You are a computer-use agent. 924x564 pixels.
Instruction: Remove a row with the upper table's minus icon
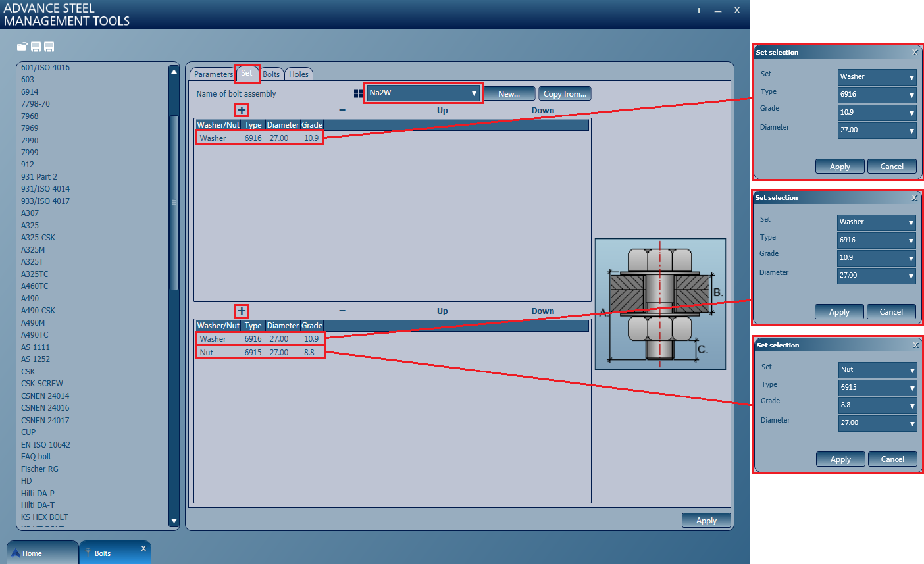342,111
